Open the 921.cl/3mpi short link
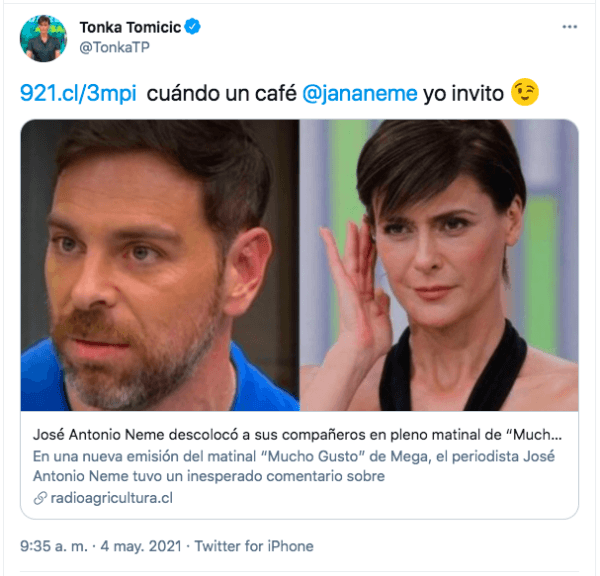The height and width of the screenshot is (576, 600). coord(78,93)
